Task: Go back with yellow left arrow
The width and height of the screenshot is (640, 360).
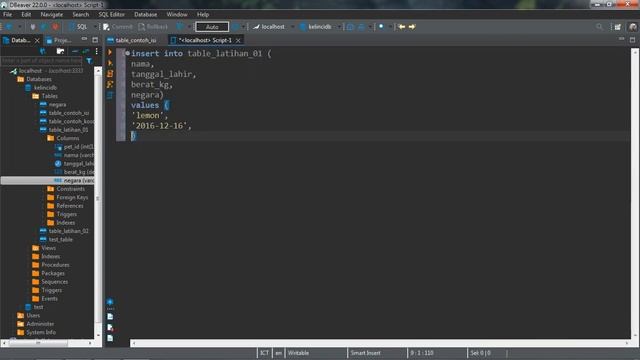Action: [402, 27]
